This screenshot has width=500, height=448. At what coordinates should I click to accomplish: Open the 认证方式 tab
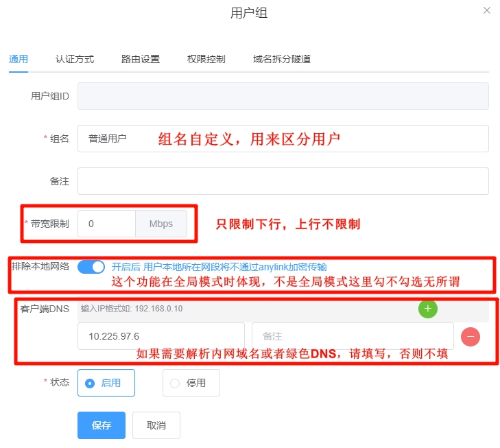point(75,59)
